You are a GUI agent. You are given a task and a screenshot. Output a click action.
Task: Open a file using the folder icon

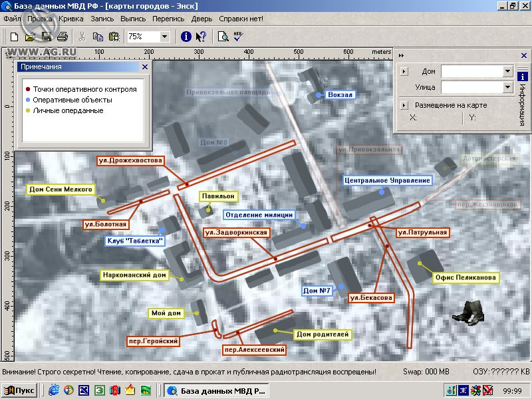pos(30,37)
